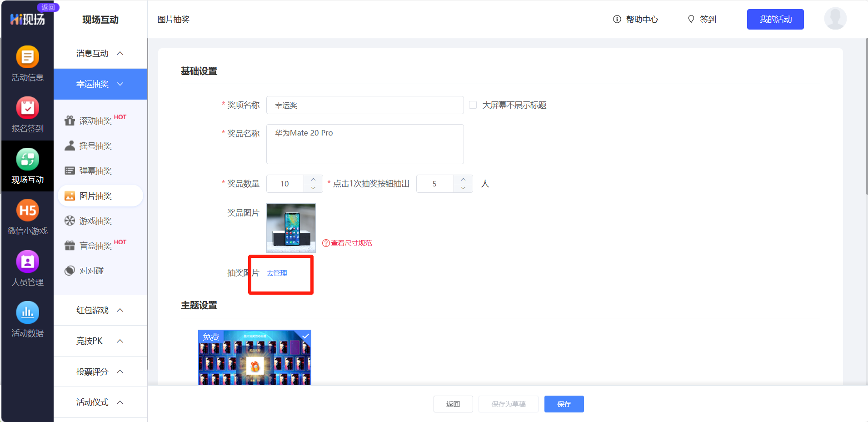The width and height of the screenshot is (868, 422).
Task: Click the user avatar icon
Action: (835, 19)
